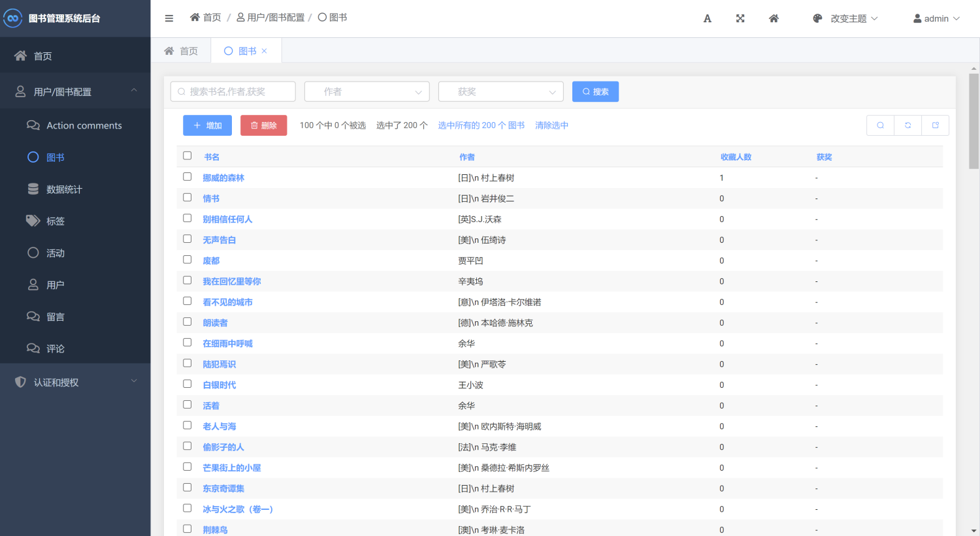Sort by 收藏人数 column header

[736, 157]
